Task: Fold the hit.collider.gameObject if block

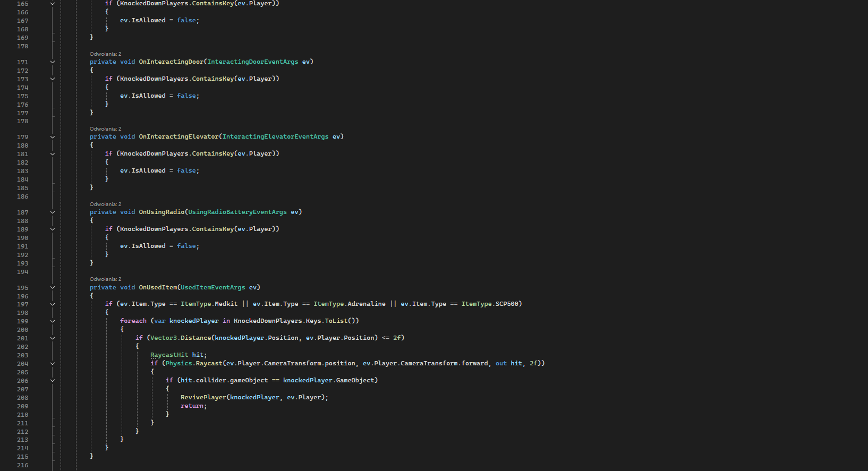Action: 53,381
